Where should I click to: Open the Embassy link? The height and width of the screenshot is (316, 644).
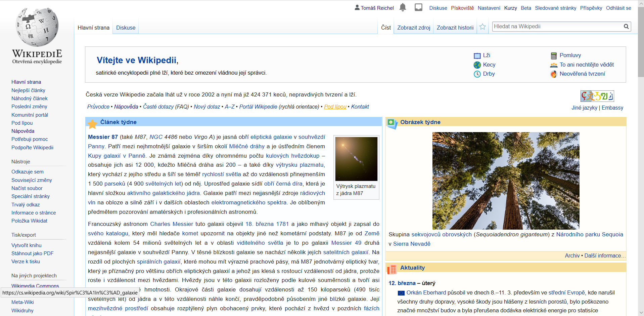[612, 108]
